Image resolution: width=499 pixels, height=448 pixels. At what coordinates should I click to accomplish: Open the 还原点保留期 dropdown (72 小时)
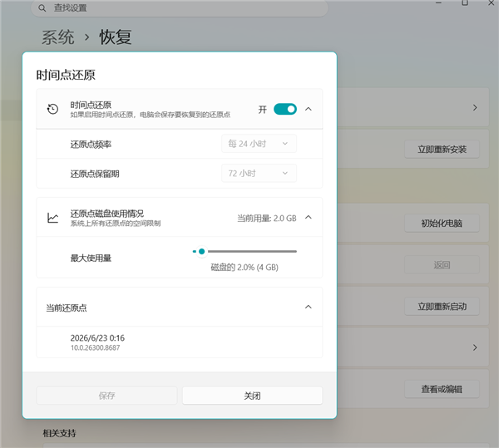[259, 173]
